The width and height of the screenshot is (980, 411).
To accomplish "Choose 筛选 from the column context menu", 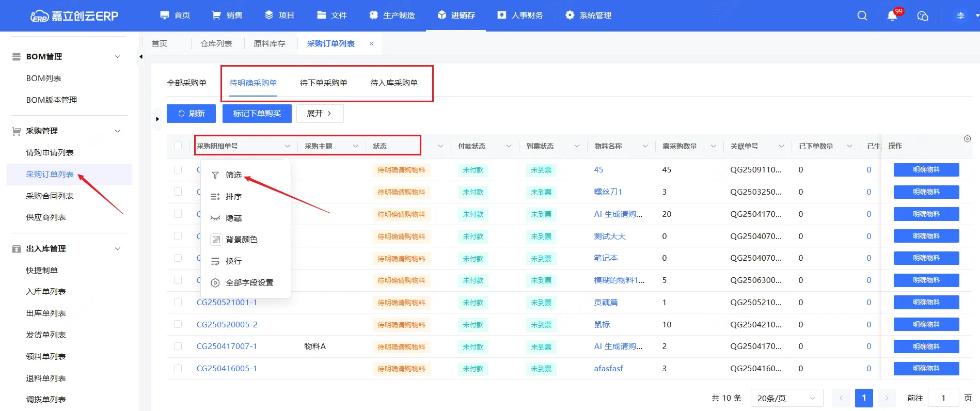I will pyautogui.click(x=233, y=175).
